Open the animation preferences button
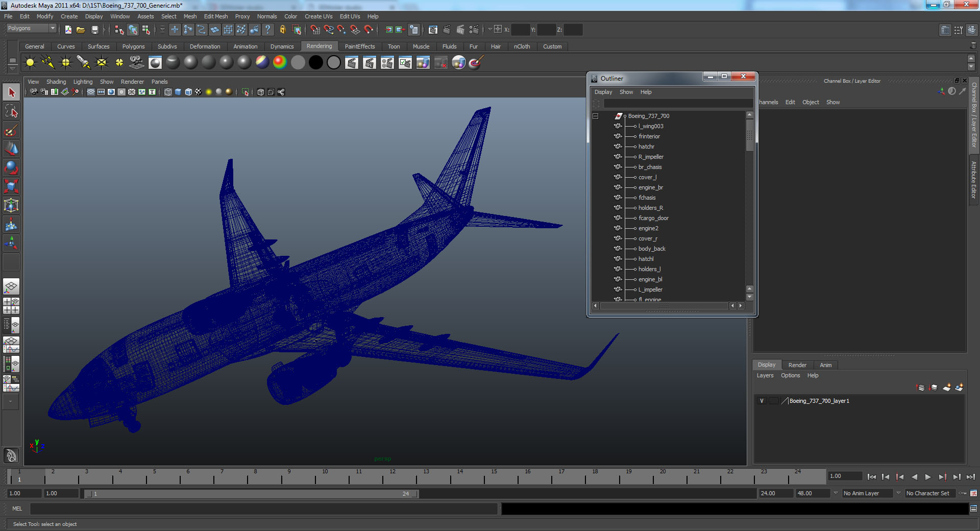This screenshot has width=980, height=531. coord(974,493)
